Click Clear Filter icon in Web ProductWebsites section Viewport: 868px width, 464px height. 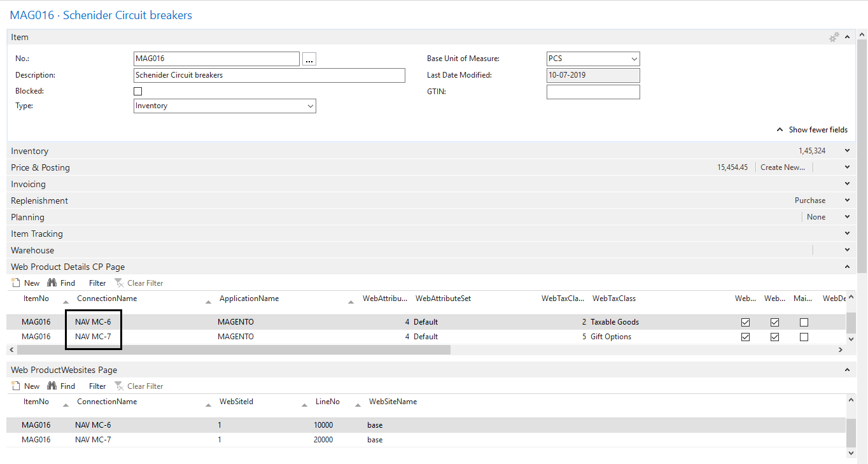point(118,386)
